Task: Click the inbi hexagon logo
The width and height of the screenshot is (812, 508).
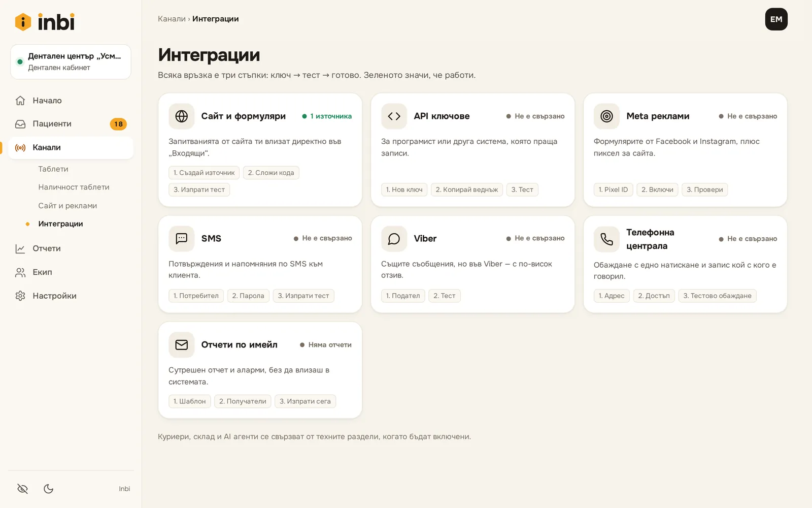Action: [x=23, y=22]
